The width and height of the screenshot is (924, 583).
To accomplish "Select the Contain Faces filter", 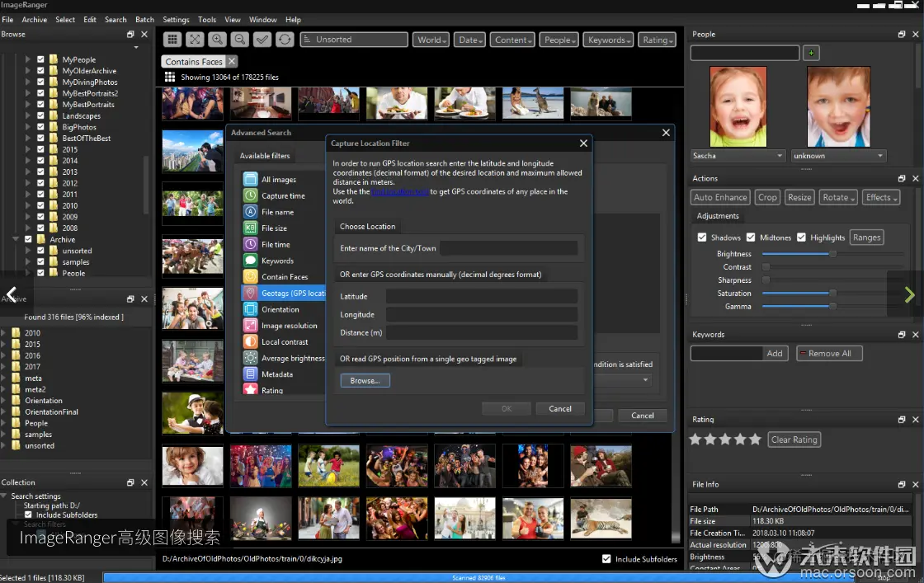I will coord(283,277).
